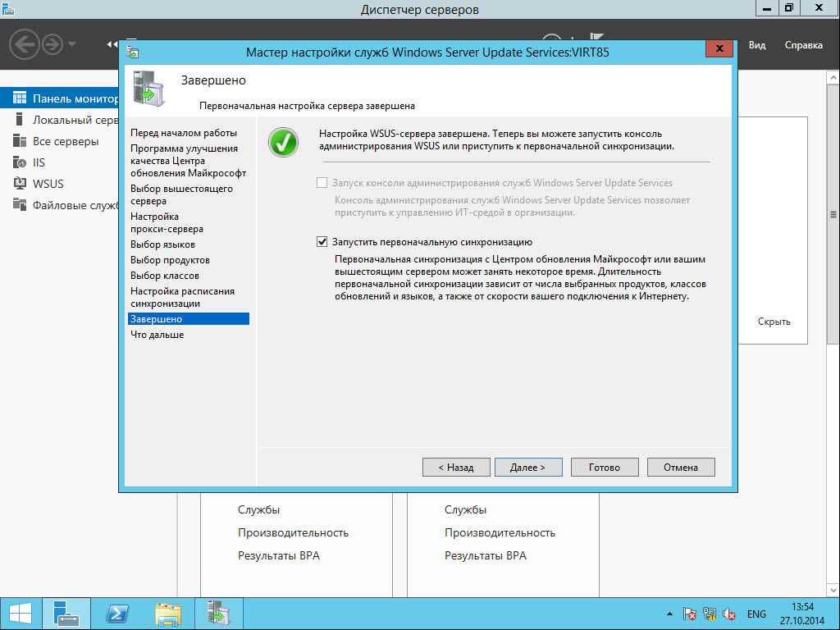Select the Все серверы sidebar icon

[x=20, y=141]
